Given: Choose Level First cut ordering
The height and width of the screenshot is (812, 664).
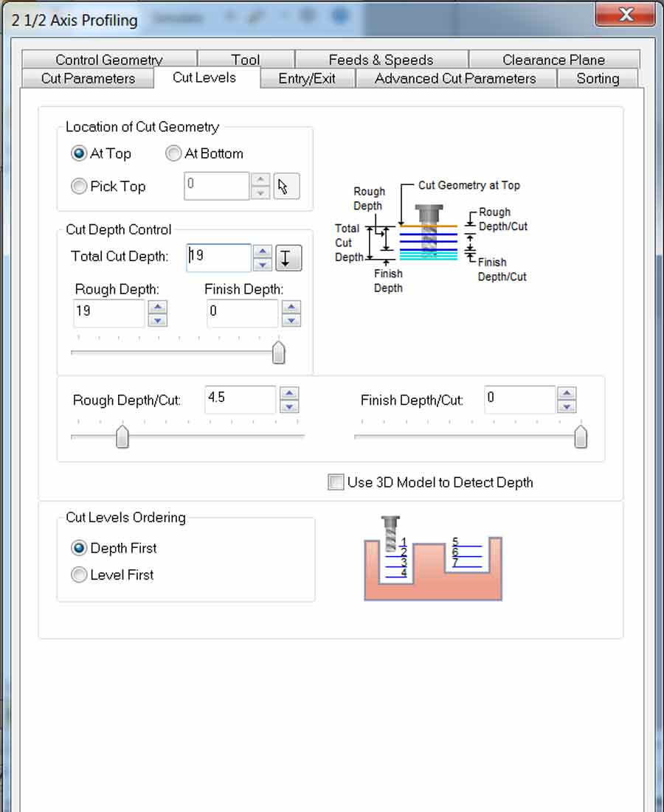Looking at the screenshot, I should click(79, 575).
